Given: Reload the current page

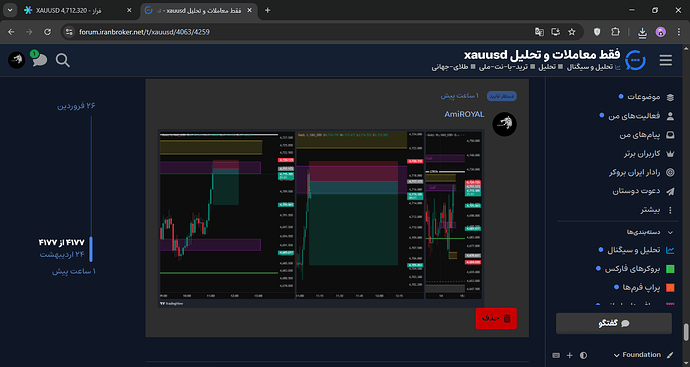Looking at the screenshot, I should [48, 32].
